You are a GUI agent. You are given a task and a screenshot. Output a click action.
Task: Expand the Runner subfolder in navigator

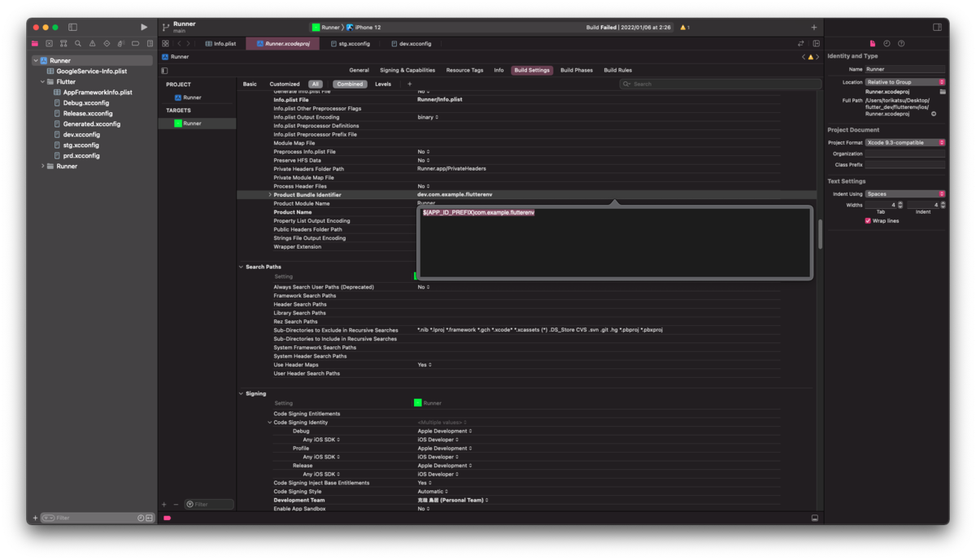(x=42, y=166)
